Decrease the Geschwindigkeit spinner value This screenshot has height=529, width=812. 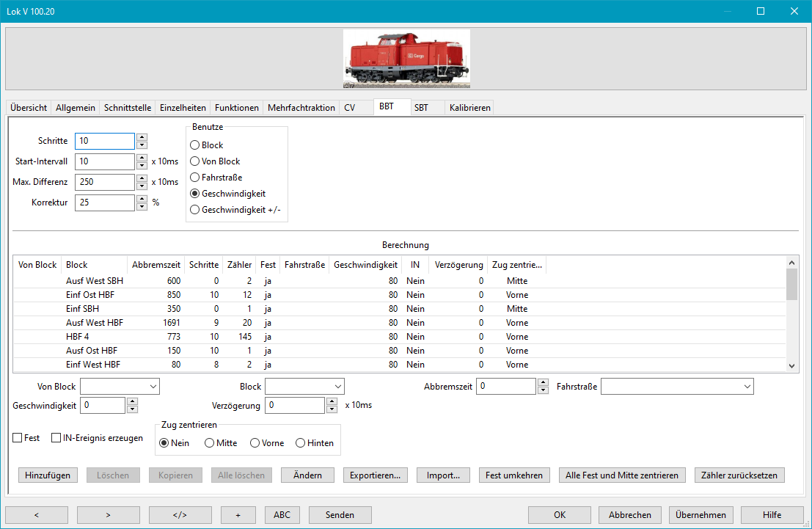point(132,409)
